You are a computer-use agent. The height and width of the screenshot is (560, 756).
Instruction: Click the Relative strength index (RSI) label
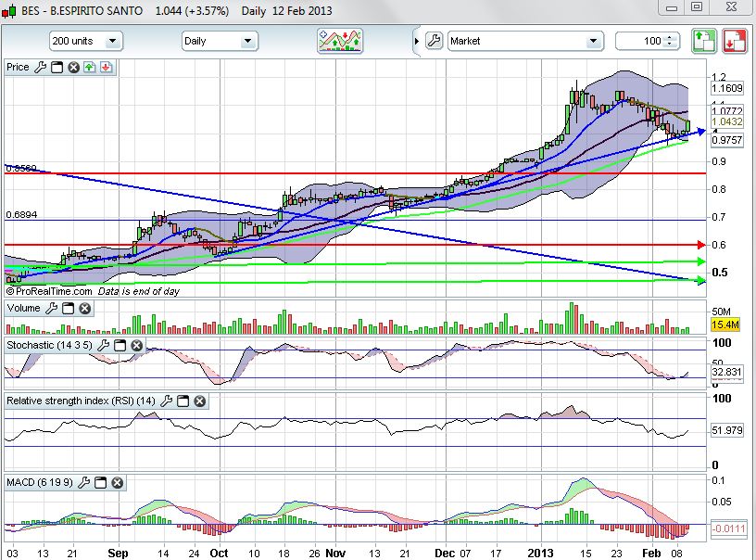[81, 401]
